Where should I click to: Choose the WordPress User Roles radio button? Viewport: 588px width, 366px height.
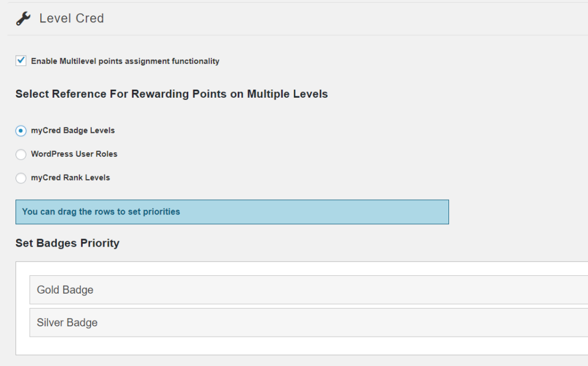tap(21, 154)
